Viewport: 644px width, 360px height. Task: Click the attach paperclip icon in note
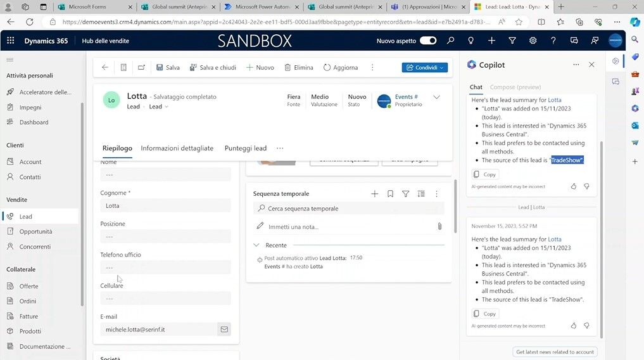[439, 226]
